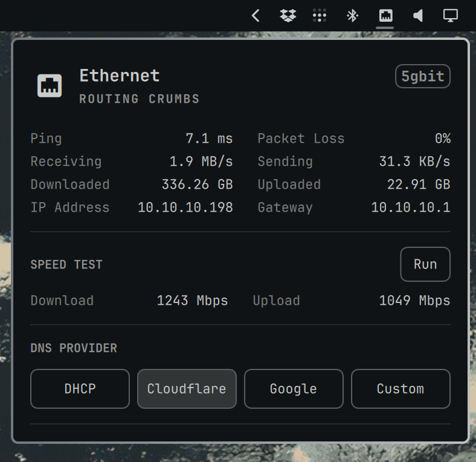Click the Ethernet port icon beside the title
The height and width of the screenshot is (462, 476).
50,86
